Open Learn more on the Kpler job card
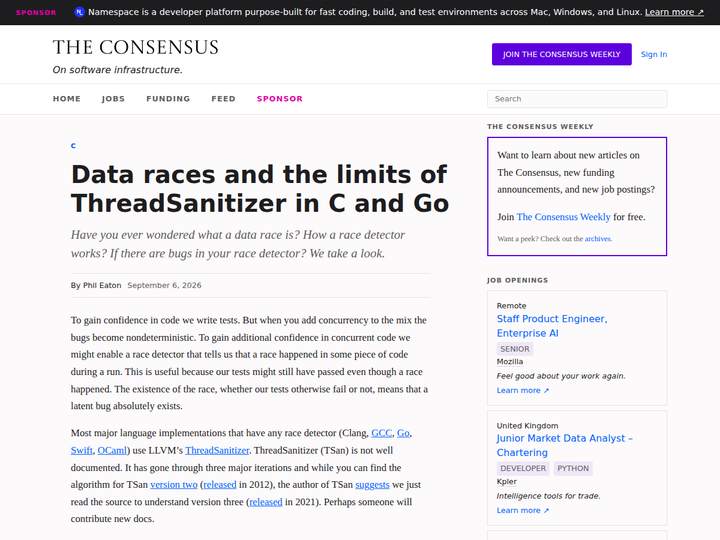This screenshot has height=540, width=720. pos(523,511)
